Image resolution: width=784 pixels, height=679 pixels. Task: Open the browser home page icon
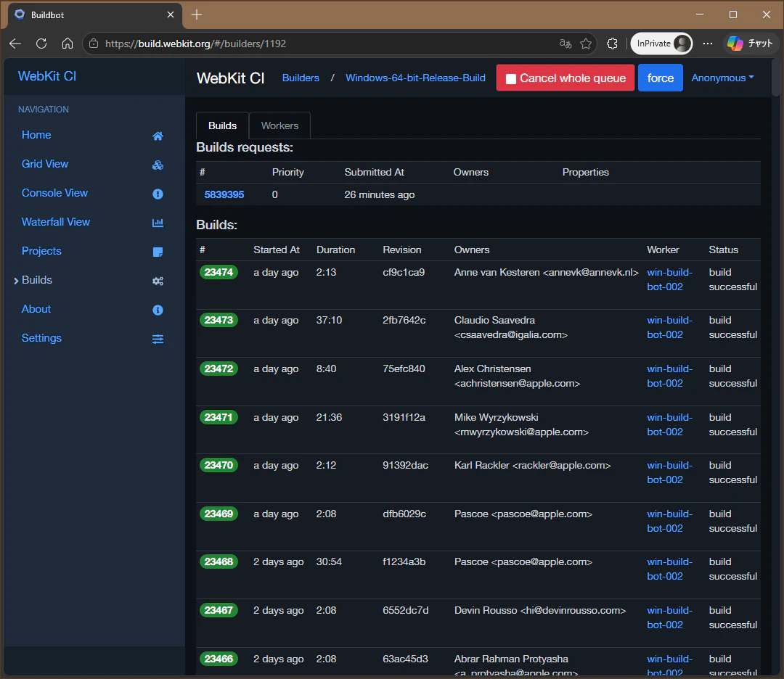pos(67,44)
